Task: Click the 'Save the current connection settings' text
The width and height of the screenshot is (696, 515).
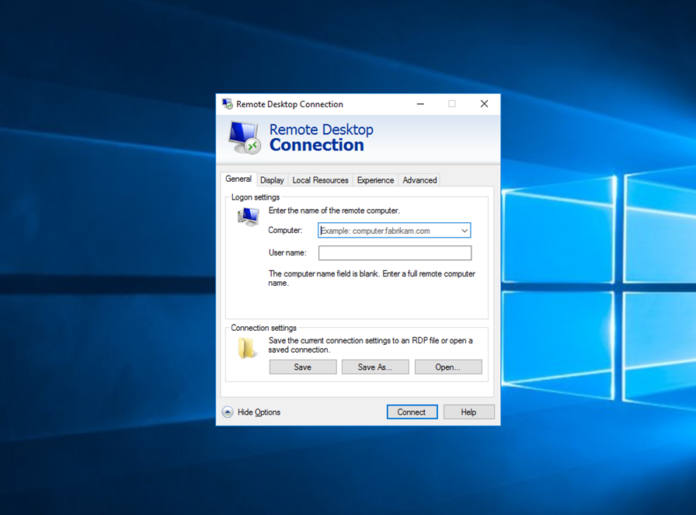Action: pos(370,345)
